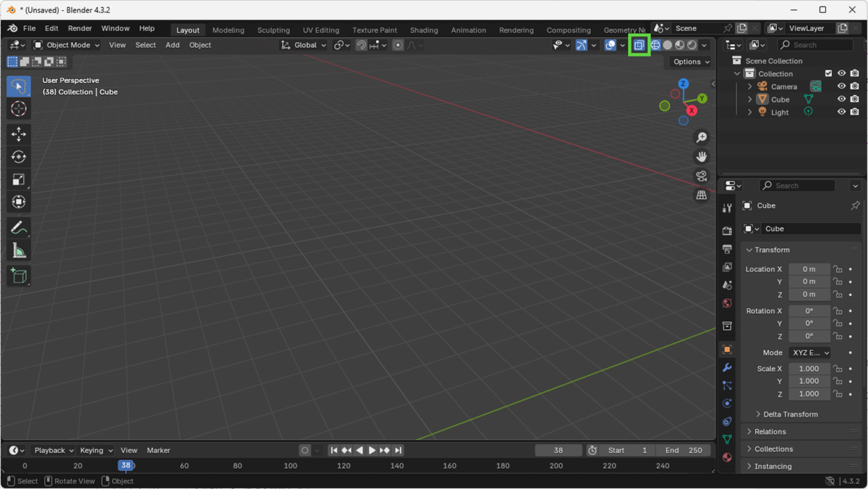Select the Annotate tool
The width and height of the screenshot is (868, 489).
(19, 228)
